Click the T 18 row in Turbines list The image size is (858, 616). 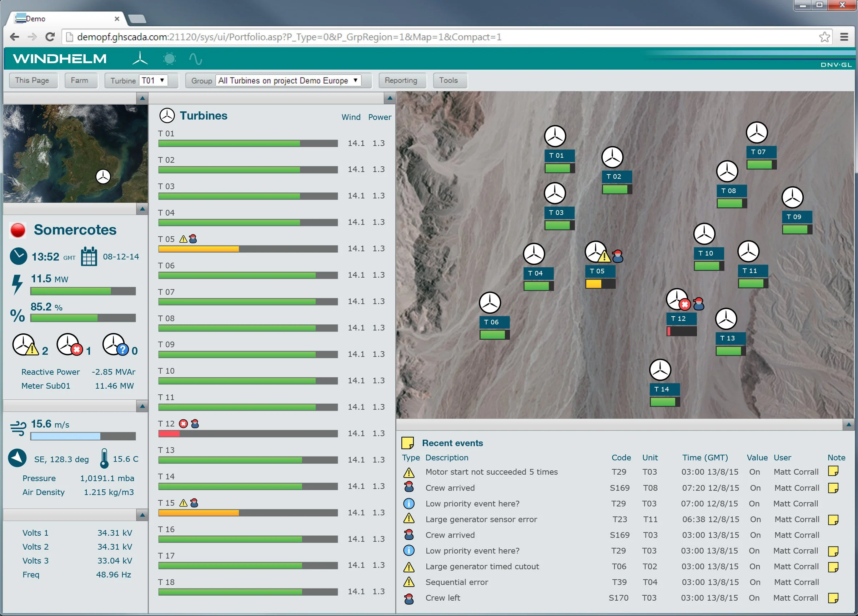pos(272,587)
